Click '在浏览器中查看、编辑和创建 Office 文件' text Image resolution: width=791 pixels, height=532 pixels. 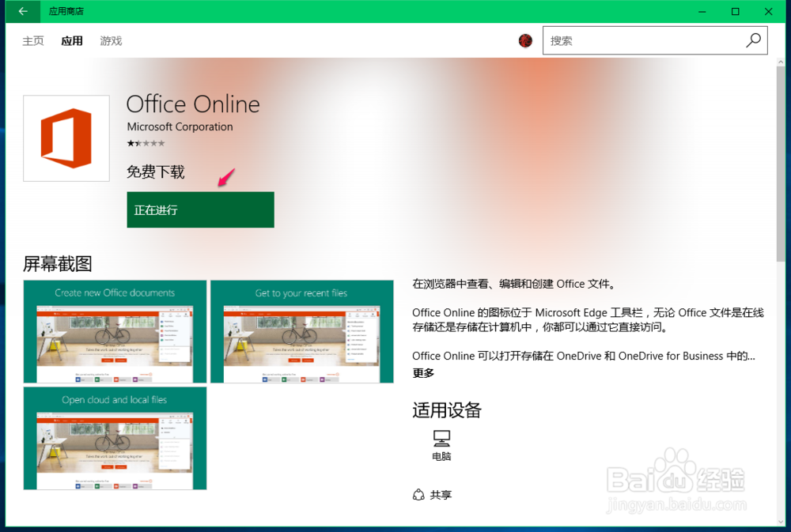(x=514, y=284)
